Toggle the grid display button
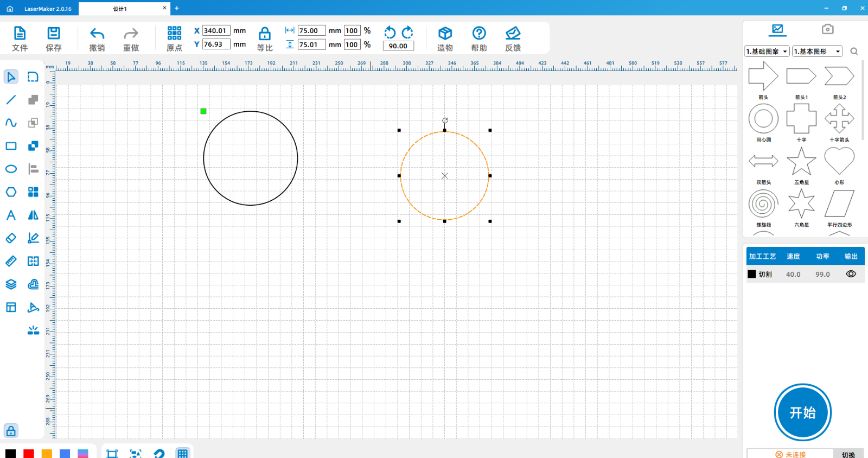 [x=182, y=453]
